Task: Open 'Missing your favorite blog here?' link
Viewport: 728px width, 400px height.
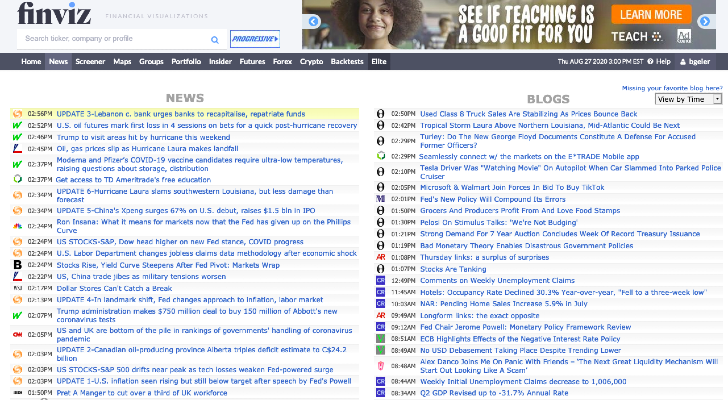Action: (x=671, y=88)
